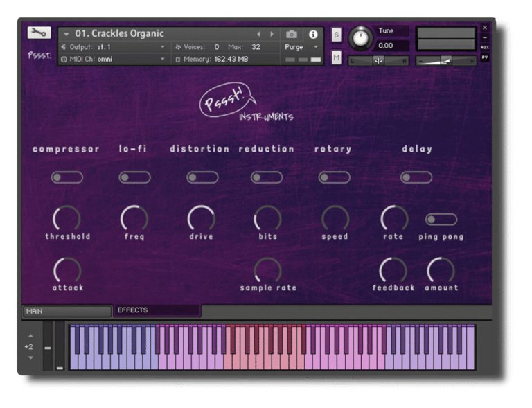The image size is (532, 408).
Task: Expand the instrument name dropdown arrow
Action: (x=66, y=34)
